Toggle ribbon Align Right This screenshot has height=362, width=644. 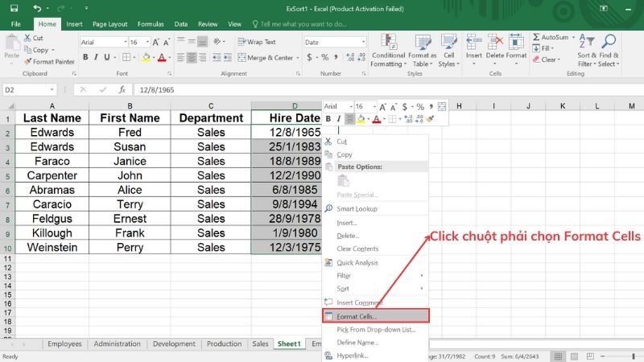pos(202,57)
